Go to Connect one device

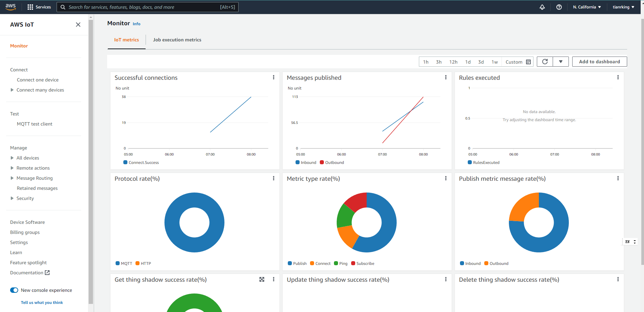pos(38,80)
